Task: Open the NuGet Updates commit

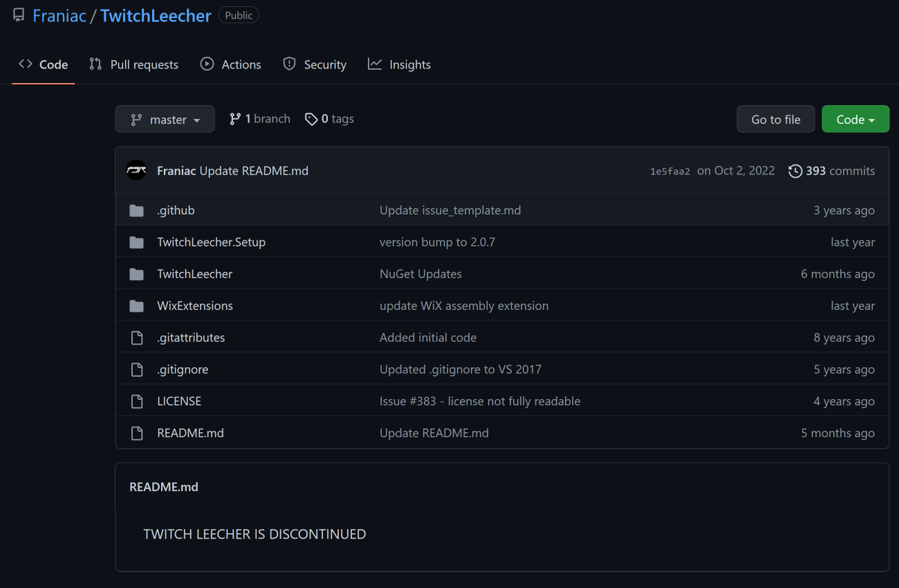Action: point(421,274)
